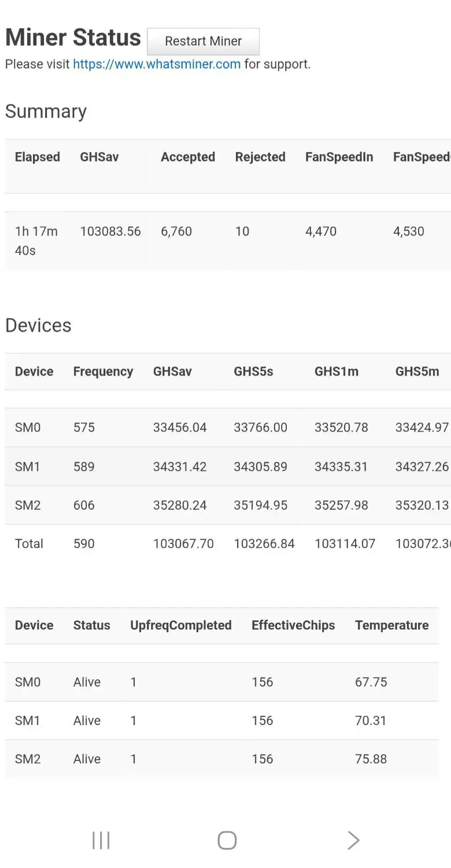Screen dimensions: 451x868
Task: Click the SM1 Alive status cell
Action: click(x=87, y=720)
